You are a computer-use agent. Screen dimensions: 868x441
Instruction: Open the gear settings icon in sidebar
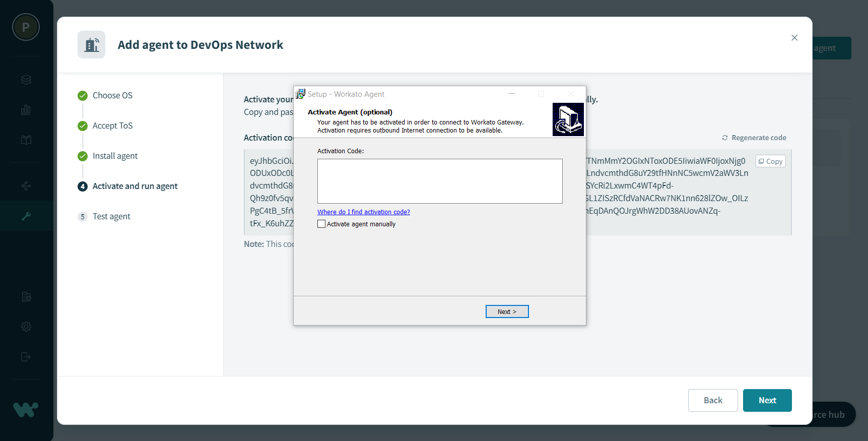[26, 327]
